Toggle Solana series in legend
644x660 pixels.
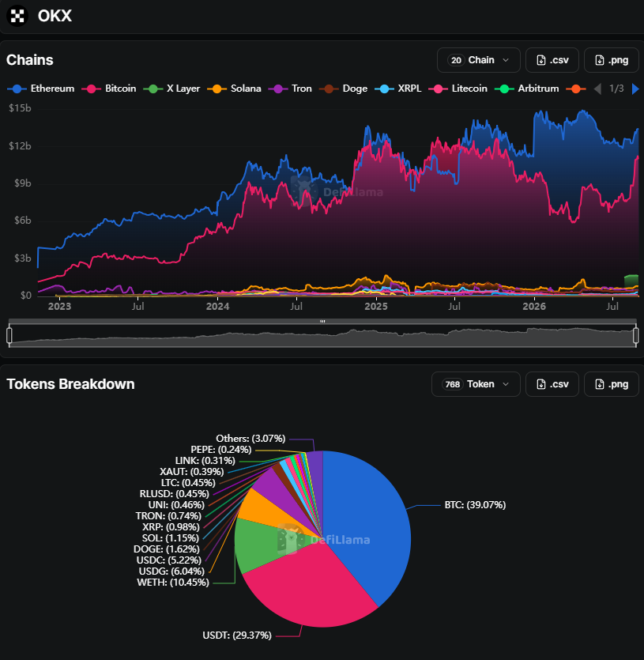point(235,89)
